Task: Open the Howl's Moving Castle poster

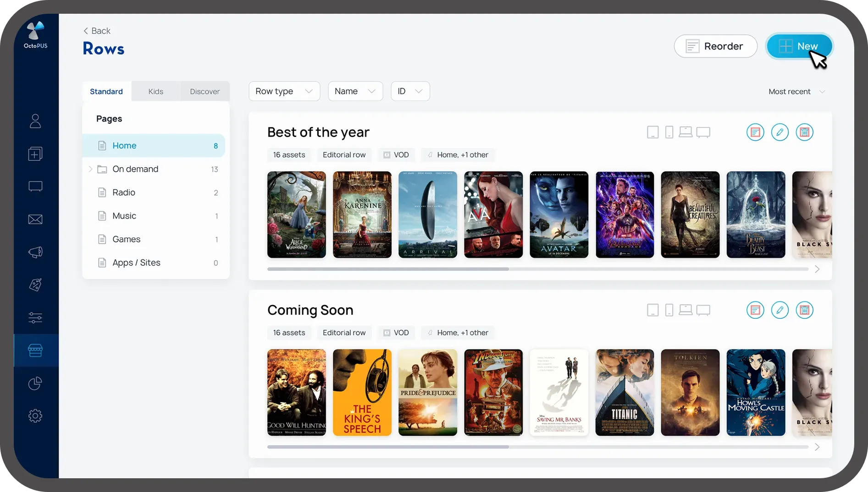Action: 756,393
